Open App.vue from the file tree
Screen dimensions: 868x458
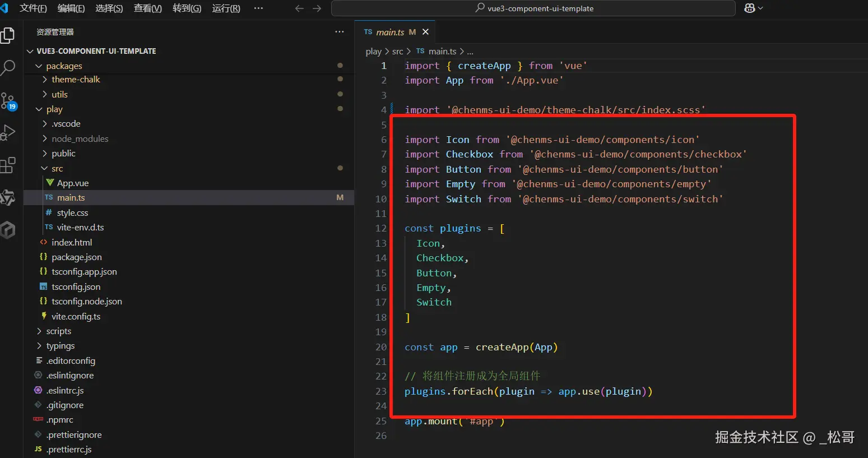tap(73, 183)
